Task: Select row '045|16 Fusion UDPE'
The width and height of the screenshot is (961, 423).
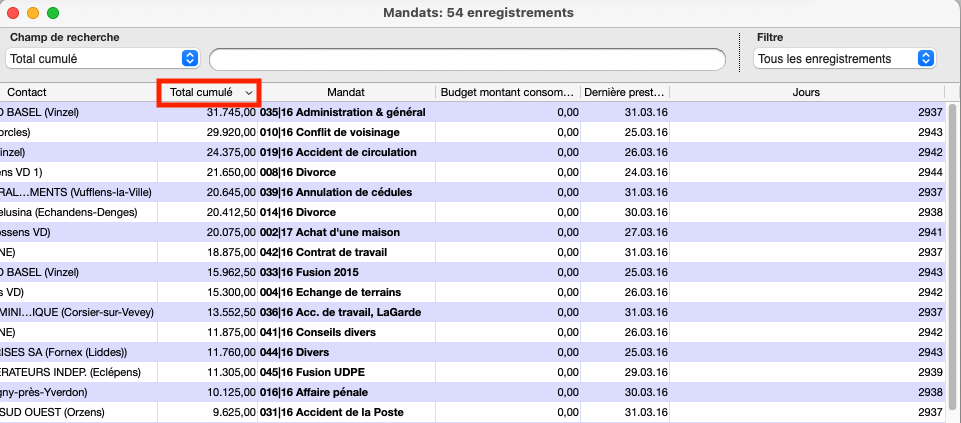Action: pyautogui.click(x=473, y=372)
